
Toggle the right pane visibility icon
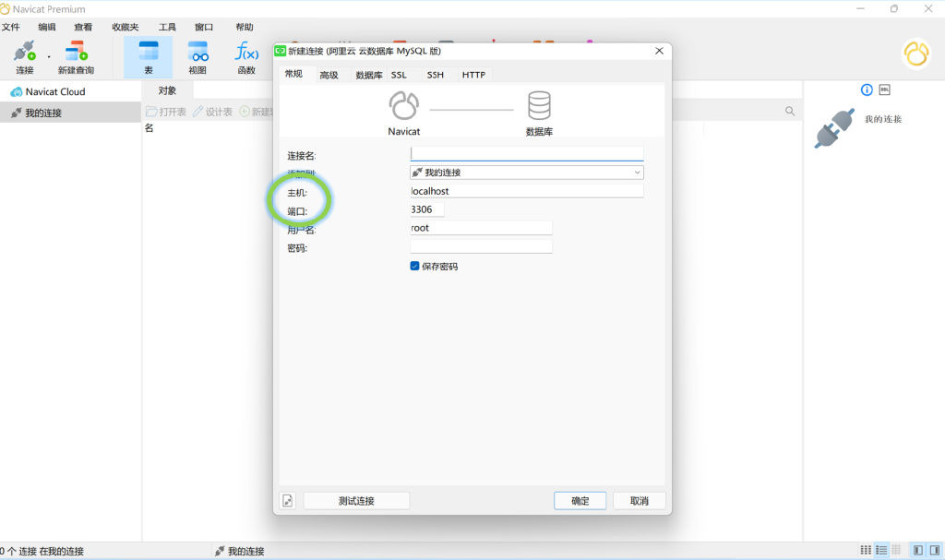point(934,550)
